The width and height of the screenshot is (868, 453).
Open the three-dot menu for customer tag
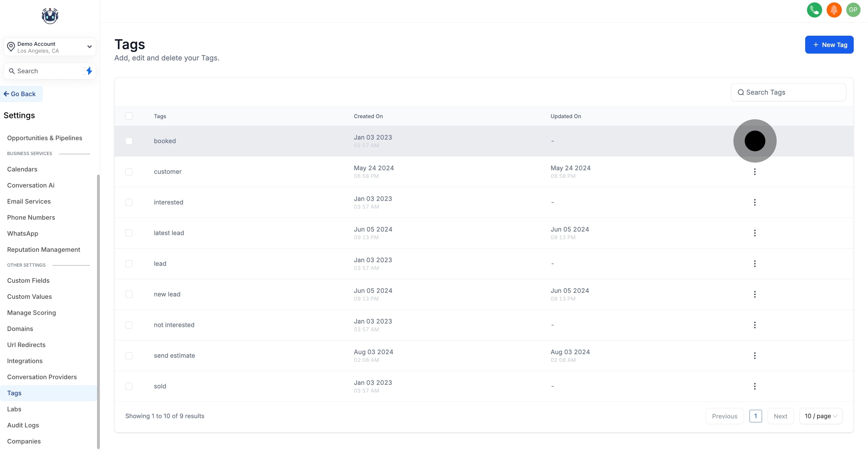pos(755,172)
